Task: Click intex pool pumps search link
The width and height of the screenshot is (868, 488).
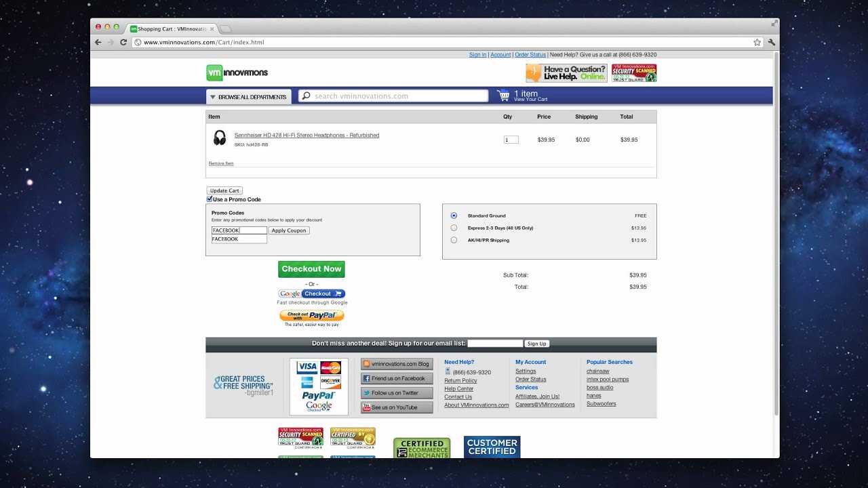Action: (x=608, y=380)
